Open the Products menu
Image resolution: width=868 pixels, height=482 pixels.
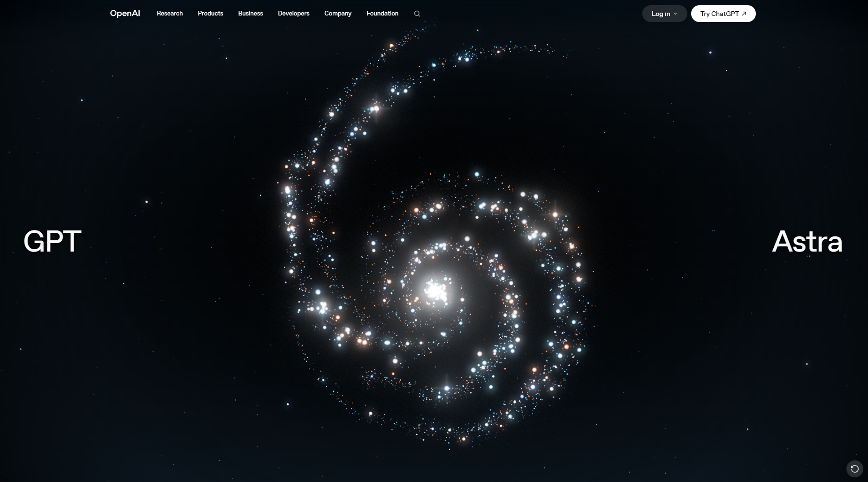210,13
